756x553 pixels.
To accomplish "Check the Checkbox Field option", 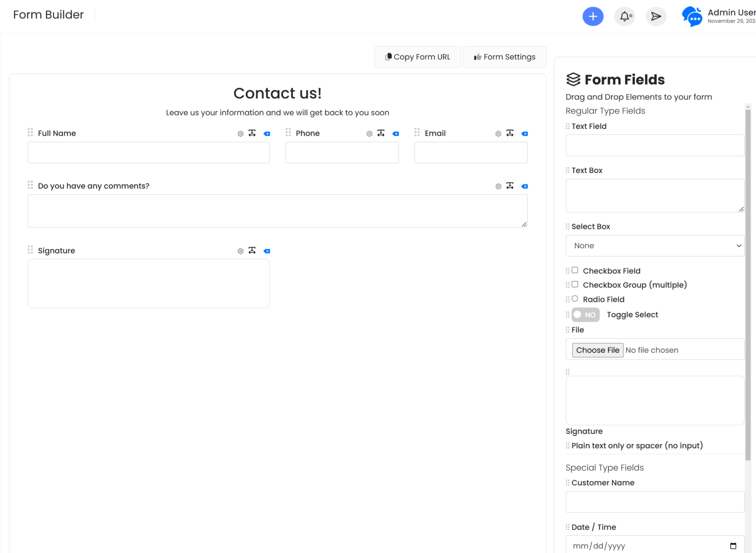I will pos(575,270).
